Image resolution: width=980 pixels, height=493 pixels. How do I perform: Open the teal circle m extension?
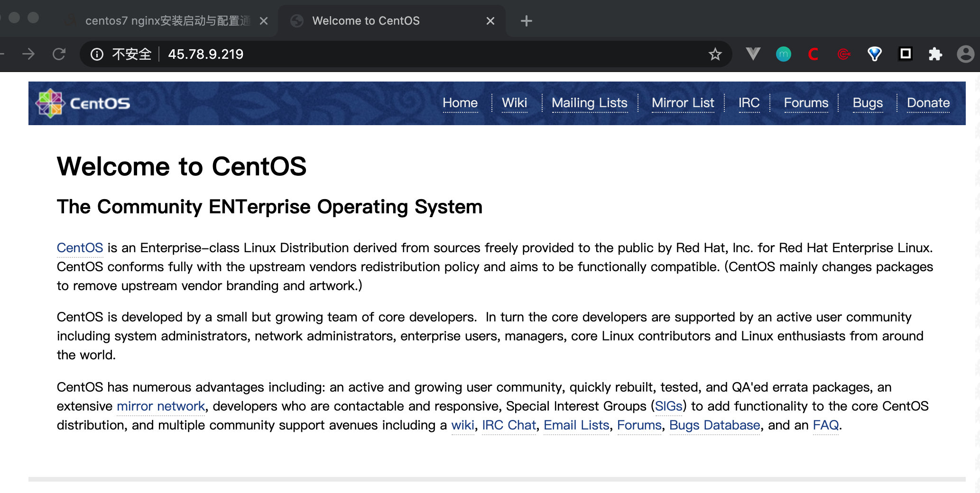click(783, 54)
